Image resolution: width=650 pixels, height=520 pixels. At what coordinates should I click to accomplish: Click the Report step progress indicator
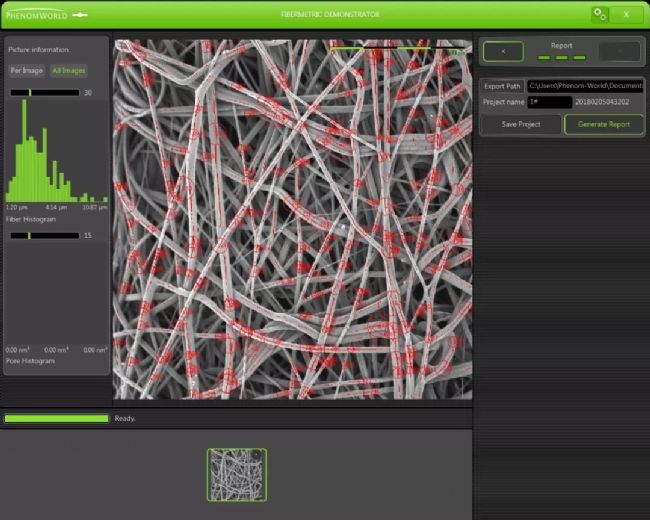point(561,57)
